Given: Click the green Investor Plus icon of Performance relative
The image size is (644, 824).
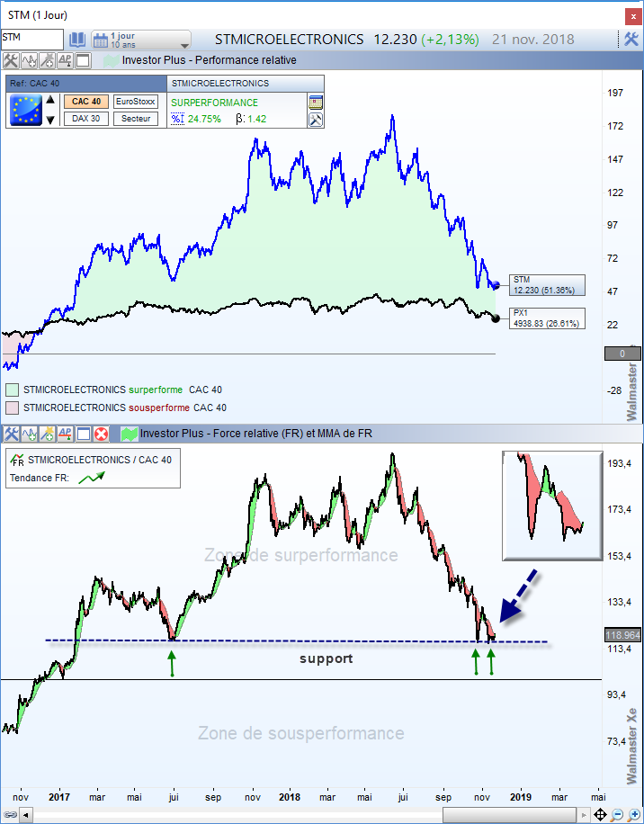Looking at the screenshot, I should pos(111,60).
